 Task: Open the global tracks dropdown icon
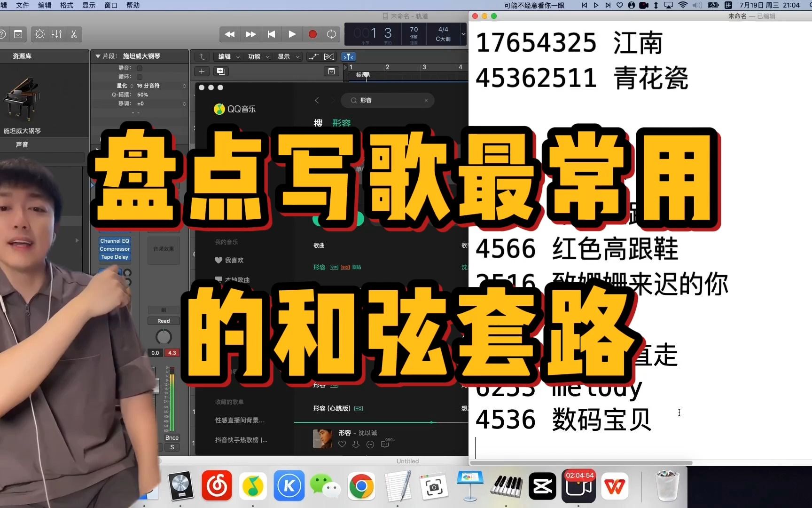pos(331,71)
